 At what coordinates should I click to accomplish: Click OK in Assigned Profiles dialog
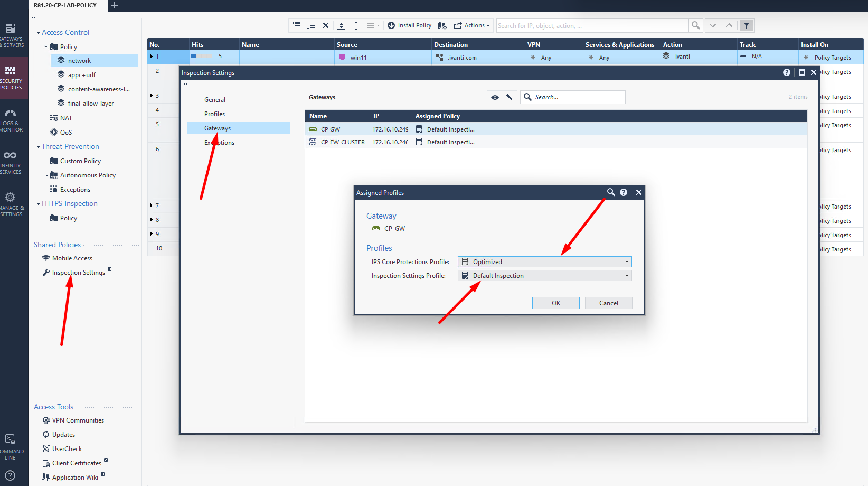coord(556,303)
